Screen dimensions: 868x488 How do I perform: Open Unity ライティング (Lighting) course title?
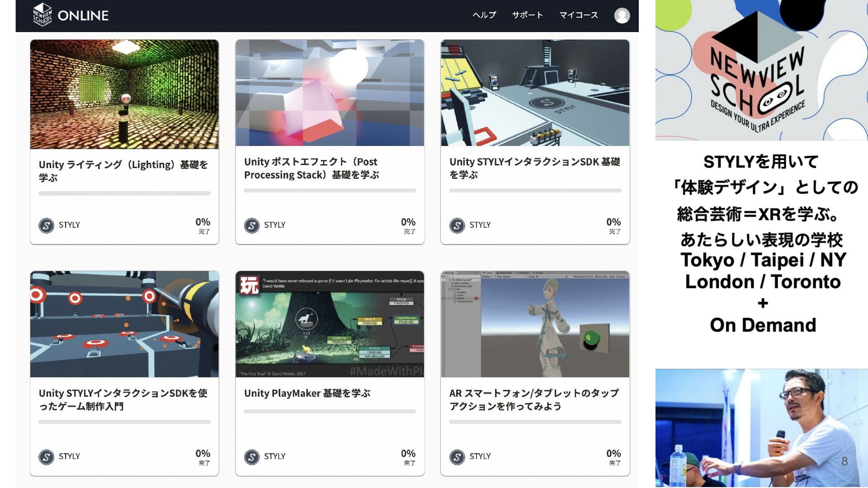coord(123,171)
